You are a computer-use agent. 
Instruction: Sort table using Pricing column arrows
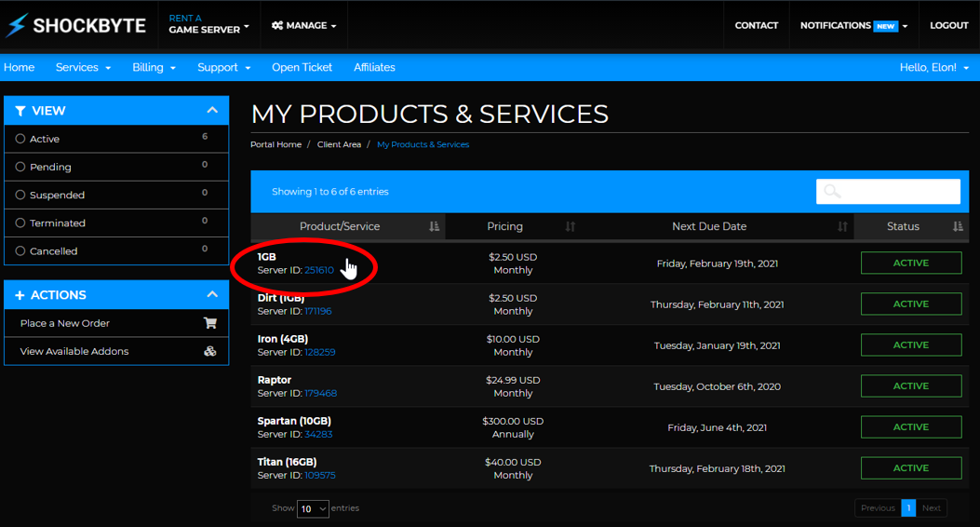tap(571, 226)
